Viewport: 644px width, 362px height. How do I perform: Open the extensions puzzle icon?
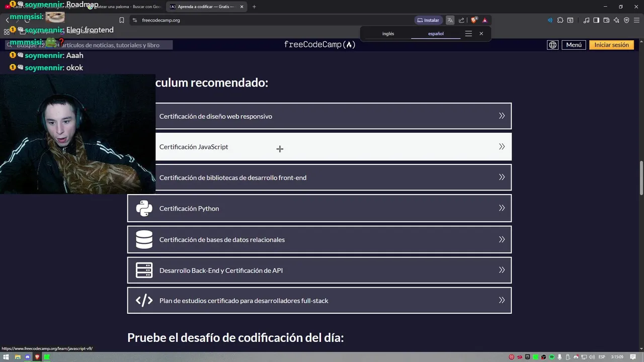560,20
